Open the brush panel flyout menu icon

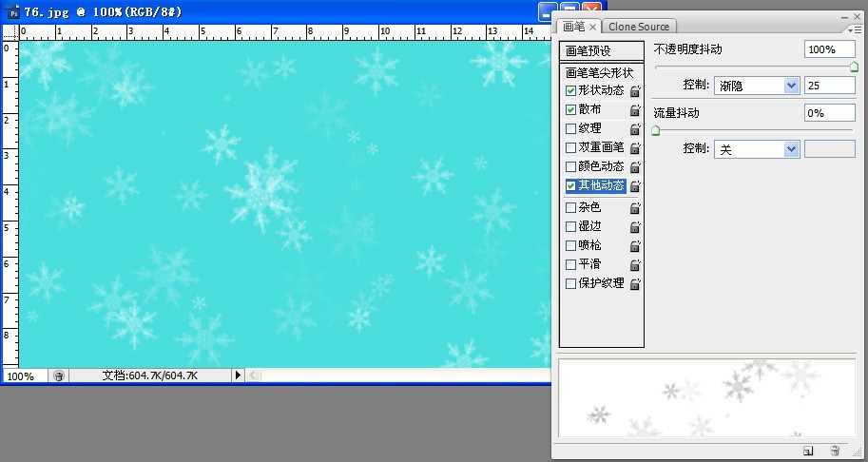click(856, 29)
